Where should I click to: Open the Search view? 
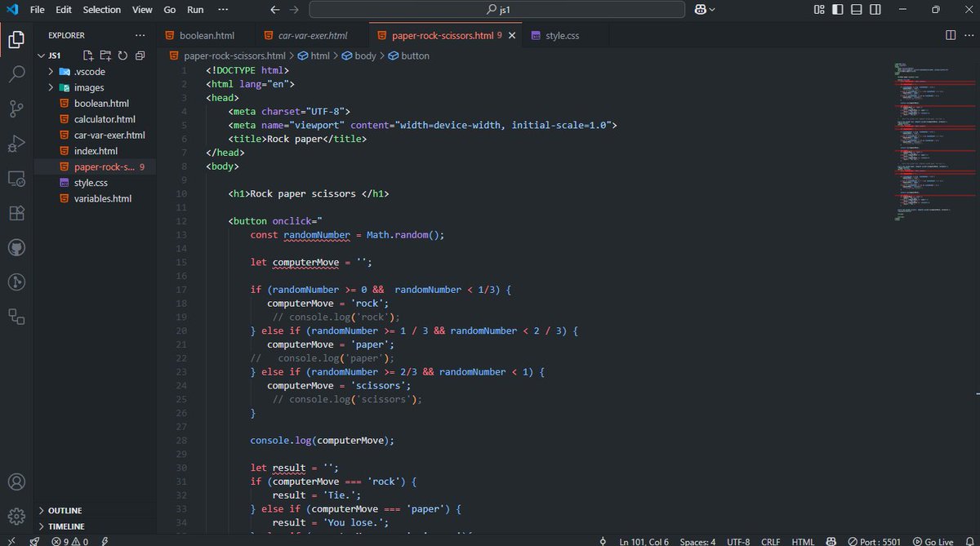[16, 73]
